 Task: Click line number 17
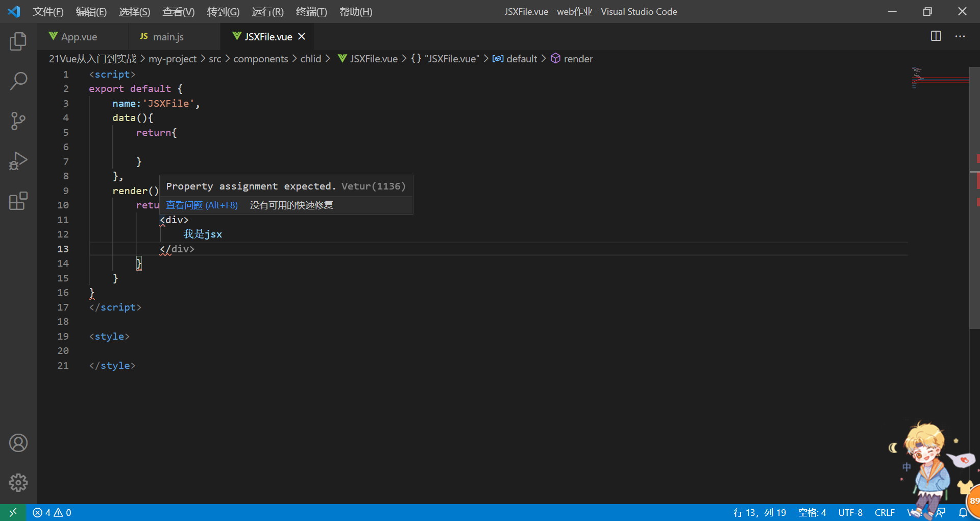click(63, 307)
